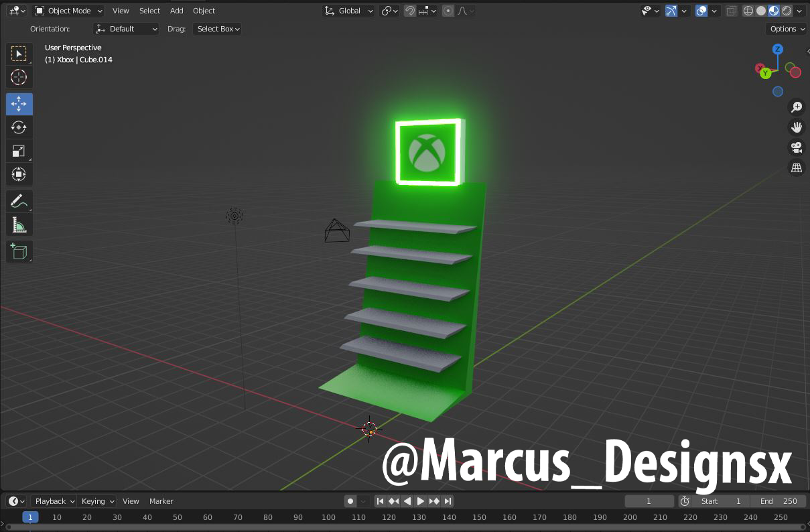810x532 pixels.
Task: Switch to material preview shading
Action: [x=774, y=11]
